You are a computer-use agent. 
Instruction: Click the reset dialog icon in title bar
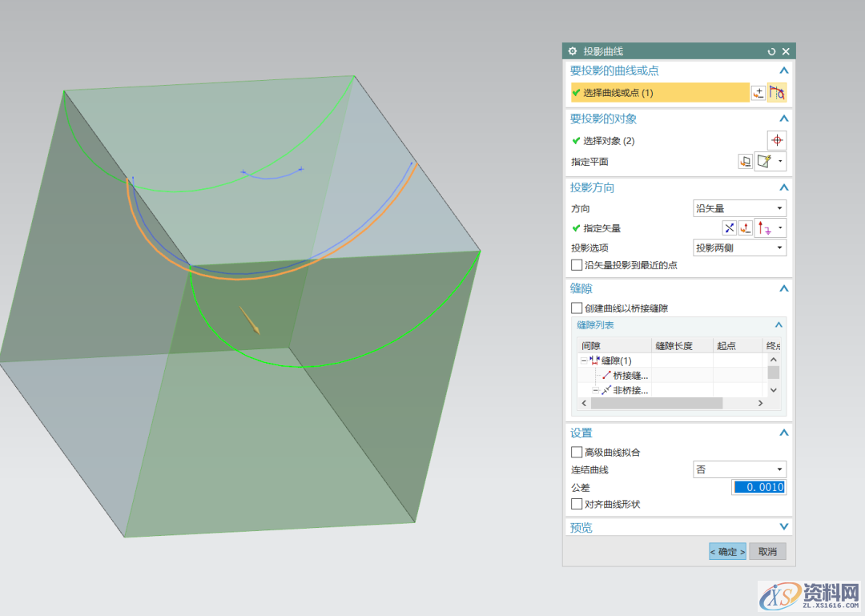pos(771,51)
